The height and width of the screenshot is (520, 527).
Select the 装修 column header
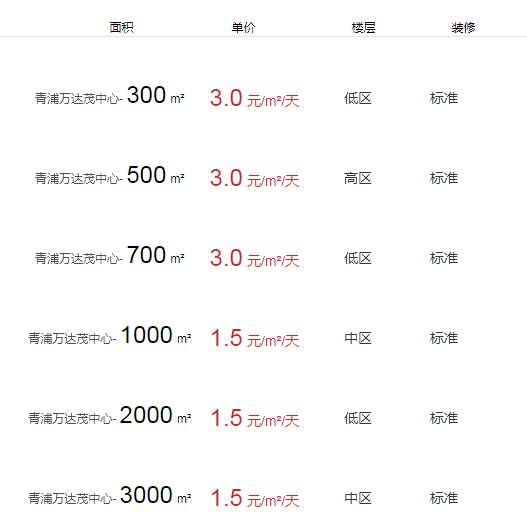tap(463, 28)
